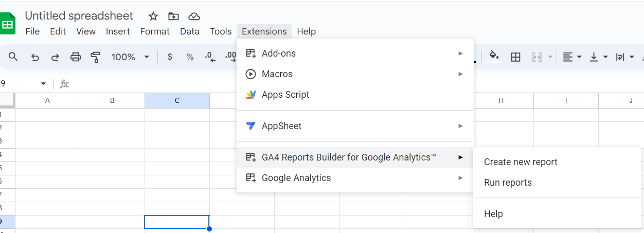Viewport: 644px width, 233px height.
Task: Expand the Google Analytics submenu arrow
Action: coord(460,178)
